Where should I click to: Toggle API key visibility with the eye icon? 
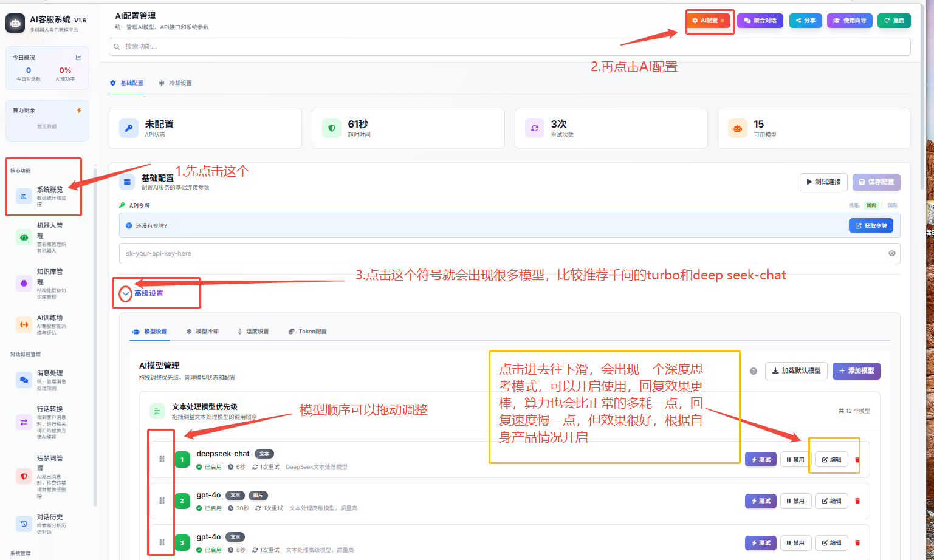(891, 253)
